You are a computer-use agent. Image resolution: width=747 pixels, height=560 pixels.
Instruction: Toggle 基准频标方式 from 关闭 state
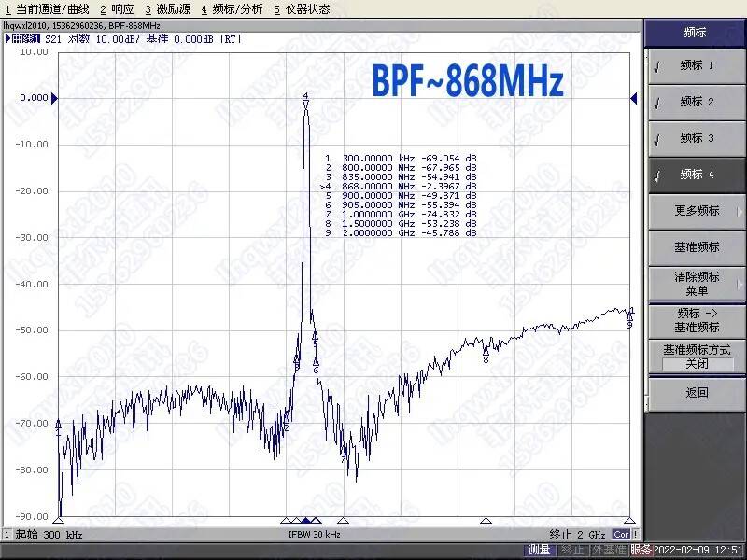(697, 354)
